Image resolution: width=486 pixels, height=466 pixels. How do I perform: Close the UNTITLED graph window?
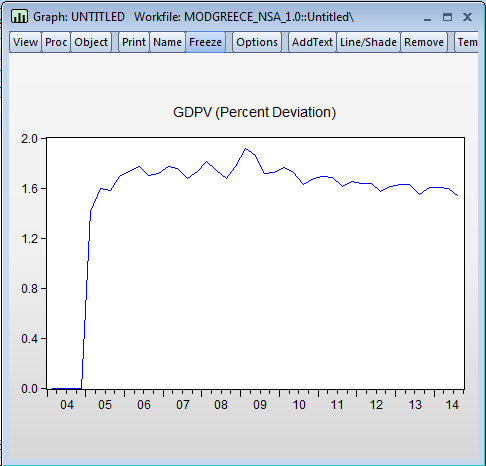coord(467,17)
